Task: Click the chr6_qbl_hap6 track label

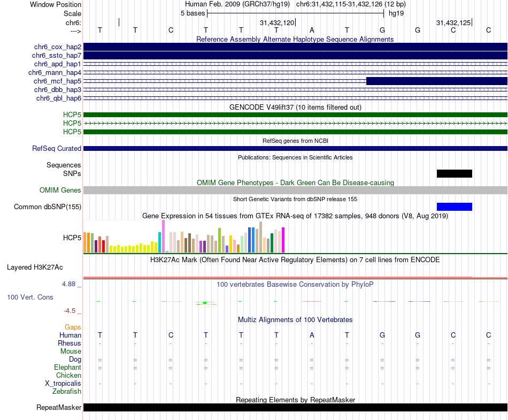Action: (59, 98)
